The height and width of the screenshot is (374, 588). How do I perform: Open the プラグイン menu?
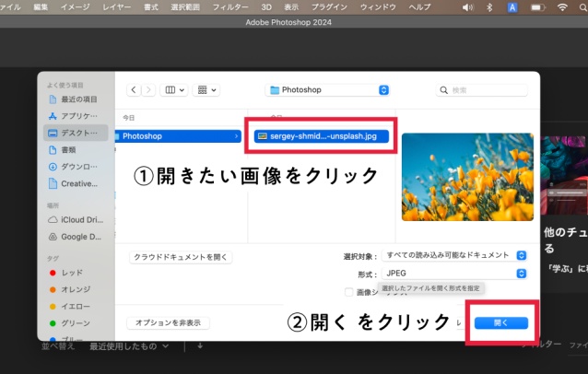click(329, 6)
